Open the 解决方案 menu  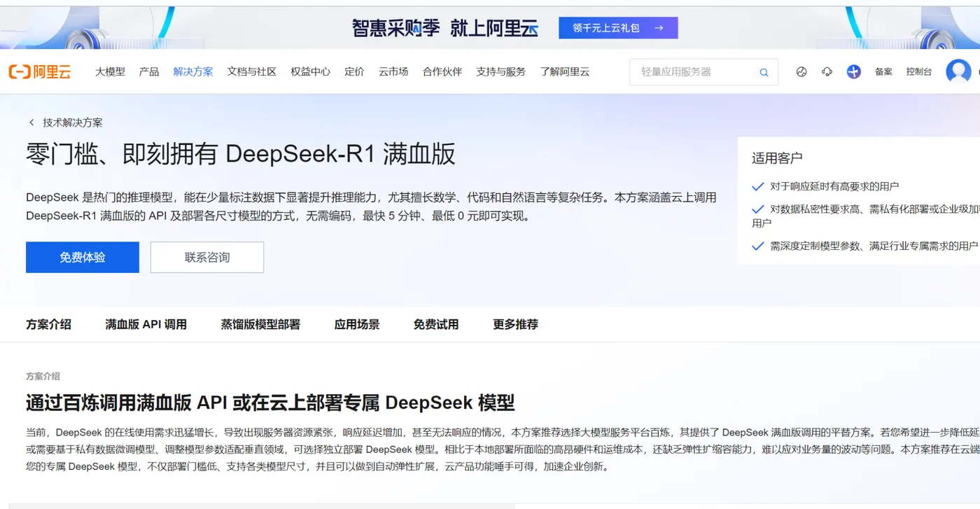click(x=193, y=71)
